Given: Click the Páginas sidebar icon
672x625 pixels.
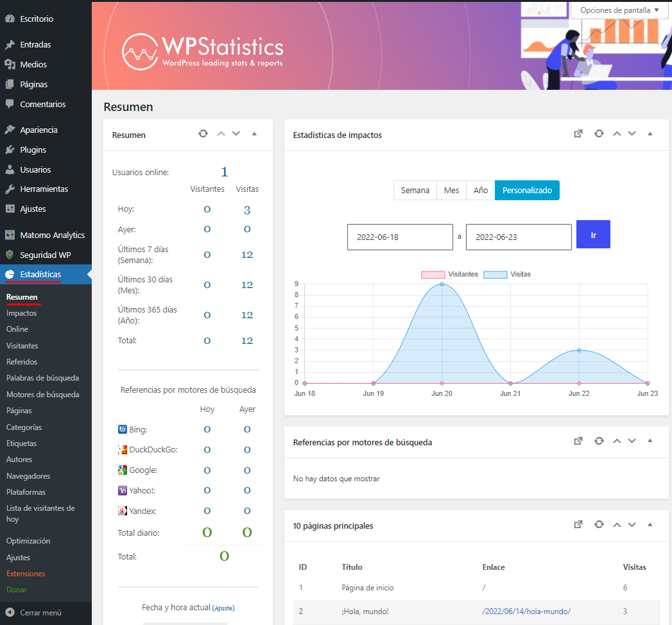Looking at the screenshot, I should (10, 85).
